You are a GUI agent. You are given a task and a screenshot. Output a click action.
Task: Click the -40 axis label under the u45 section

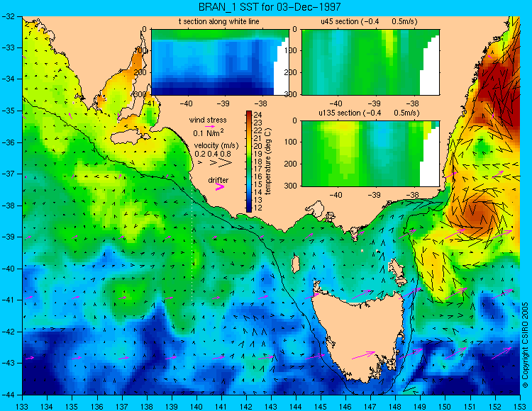336,103
